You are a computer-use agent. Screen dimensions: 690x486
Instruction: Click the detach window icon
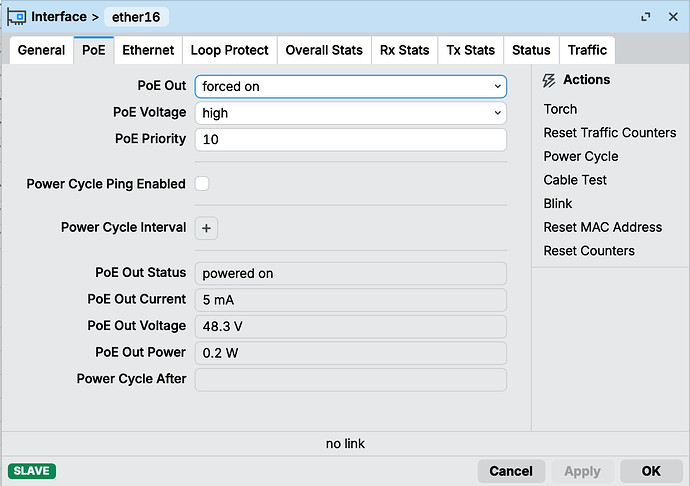(x=646, y=17)
